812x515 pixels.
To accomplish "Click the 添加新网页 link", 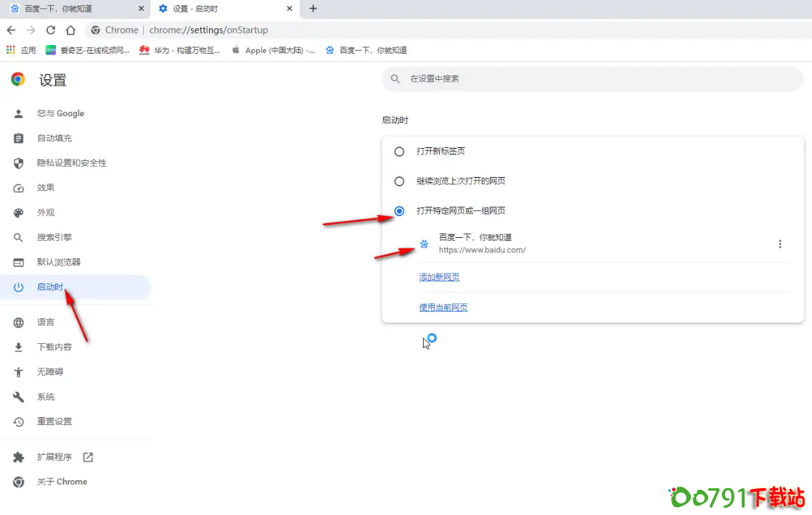I will tap(439, 277).
